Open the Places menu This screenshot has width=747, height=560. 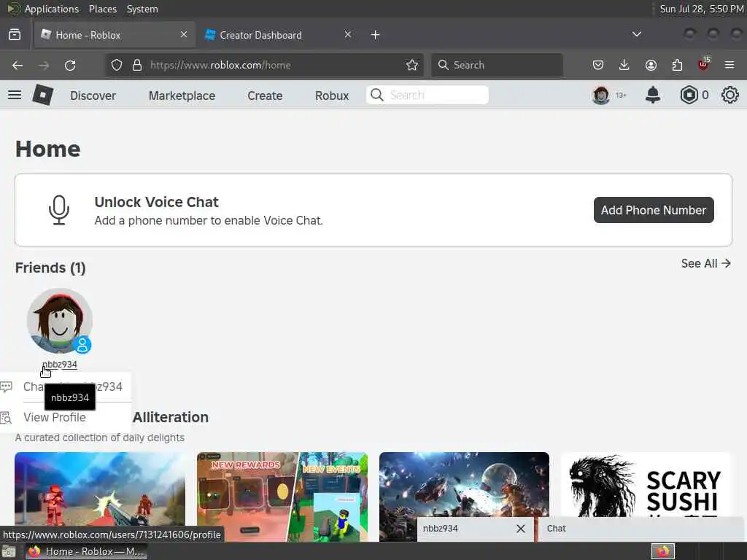pos(102,9)
